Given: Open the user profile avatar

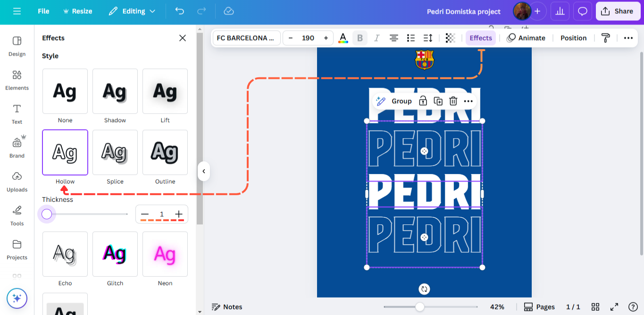Looking at the screenshot, I should coord(522,11).
